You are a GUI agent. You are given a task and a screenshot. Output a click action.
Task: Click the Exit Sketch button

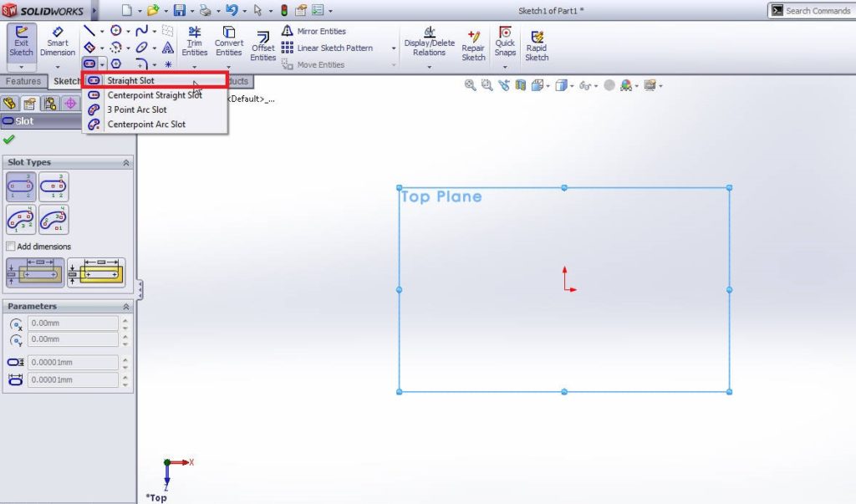point(21,42)
